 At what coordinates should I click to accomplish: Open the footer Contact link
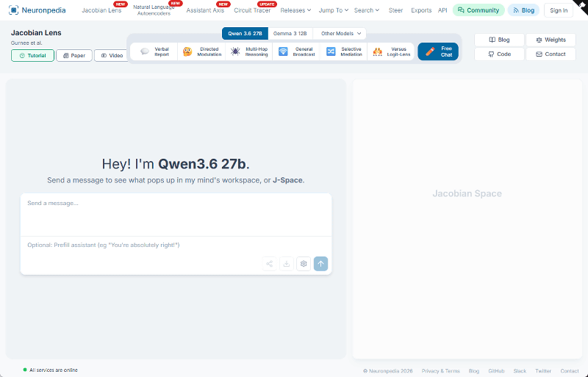570,370
